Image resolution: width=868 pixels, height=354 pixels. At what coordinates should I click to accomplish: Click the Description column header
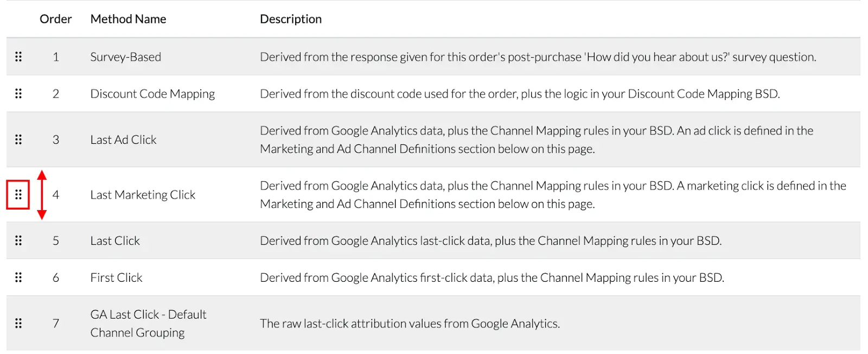click(291, 19)
